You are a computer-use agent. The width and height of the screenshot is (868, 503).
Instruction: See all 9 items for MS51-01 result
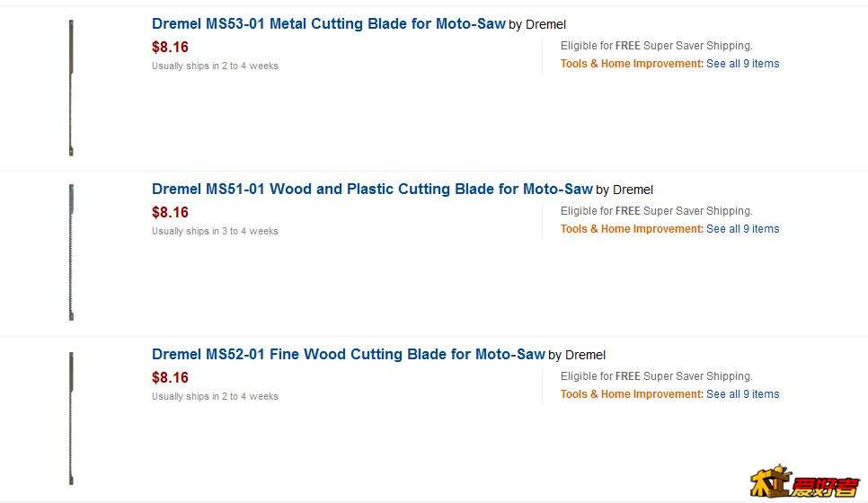(x=742, y=229)
